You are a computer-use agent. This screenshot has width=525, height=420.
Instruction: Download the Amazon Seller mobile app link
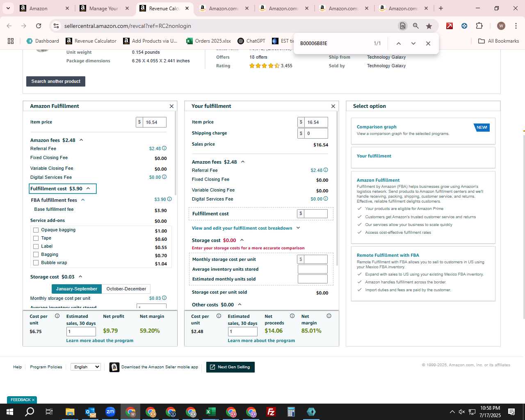(x=160, y=367)
